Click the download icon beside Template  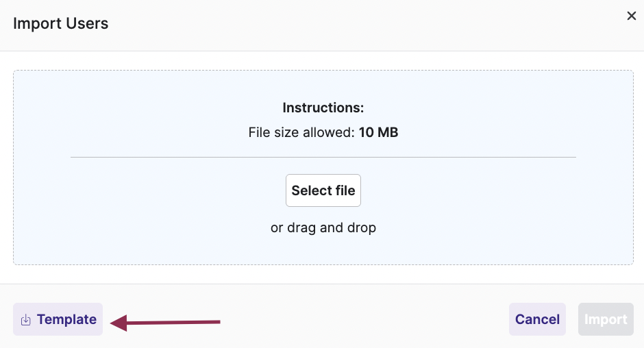[25, 320]
